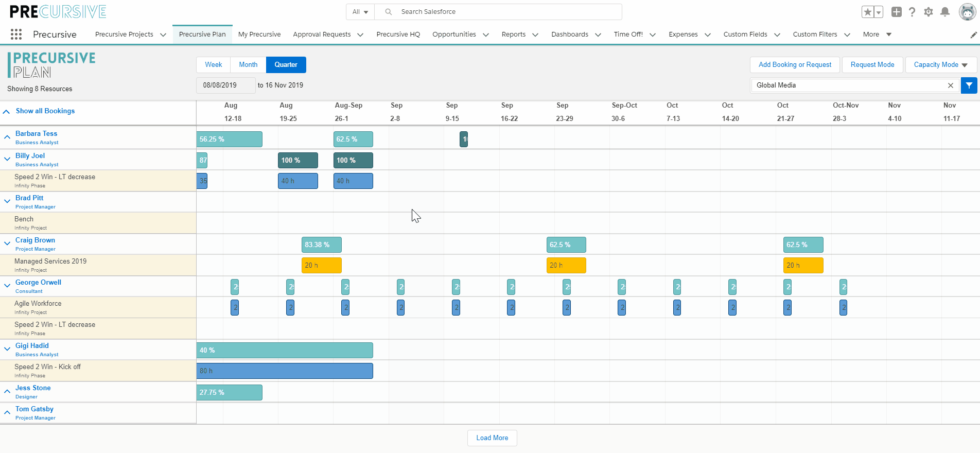Collapse Billy Joel row chevron
This screenshot has width=980, height=453.
(x=7, y=159)
